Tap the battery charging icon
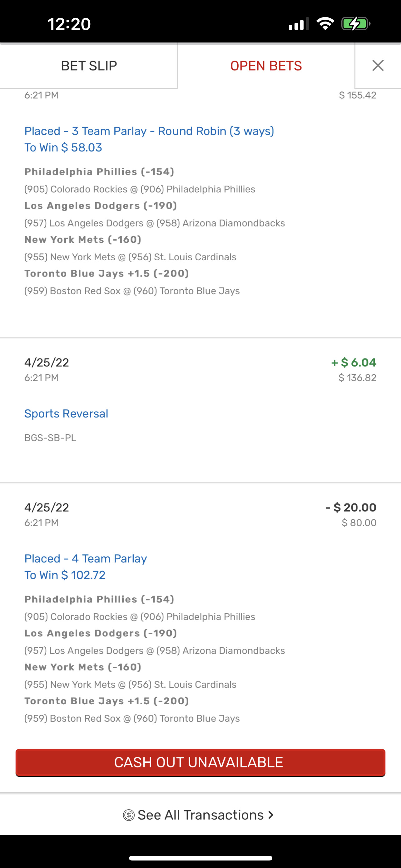Viewport: 401px width, 868px height. pos(355,24)
